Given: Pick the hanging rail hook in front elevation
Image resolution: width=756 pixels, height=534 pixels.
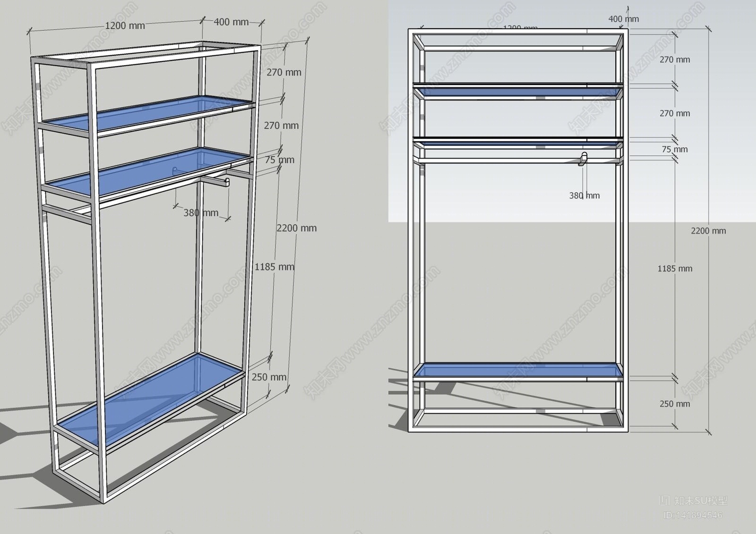Looking at the screenshot, I should coord(583,160).
